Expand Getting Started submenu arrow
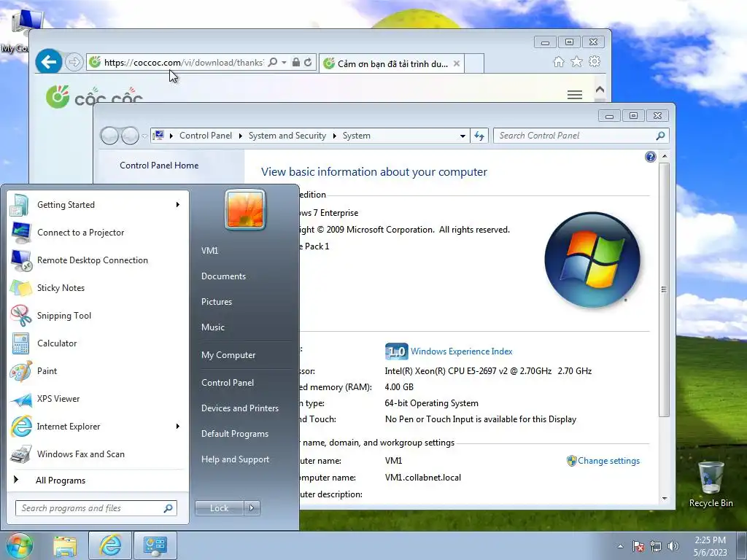Viewport: 747px width, 560px height. [178, 205]
